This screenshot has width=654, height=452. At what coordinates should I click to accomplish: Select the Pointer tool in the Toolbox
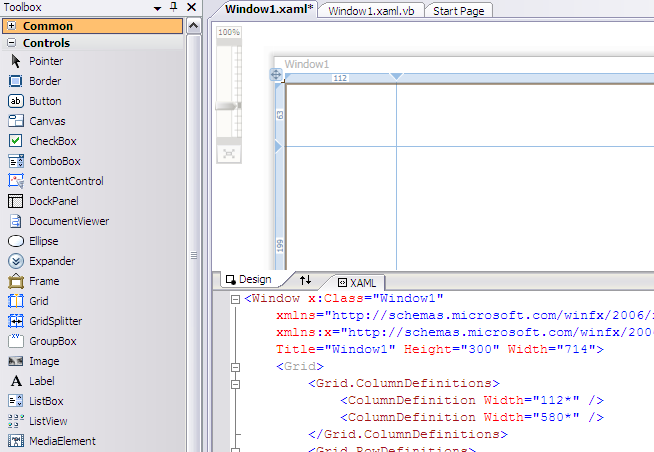click(x=15, y=61)
